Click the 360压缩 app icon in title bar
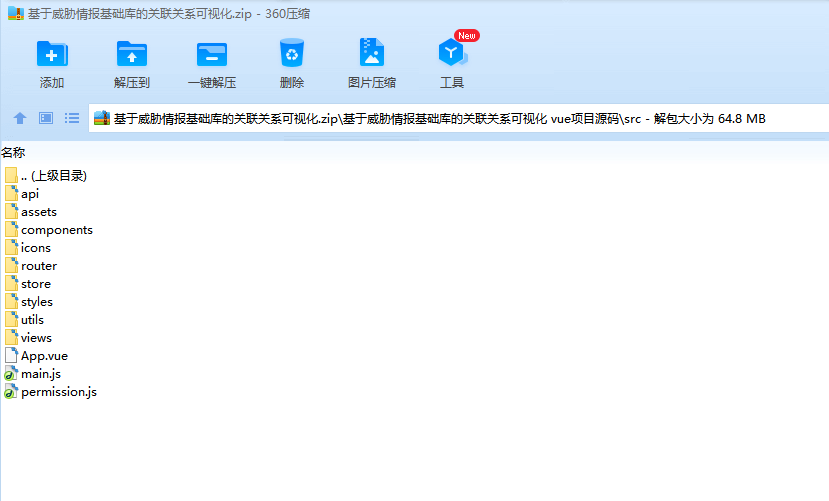The image size is (829, 501). tap(16, 13)
